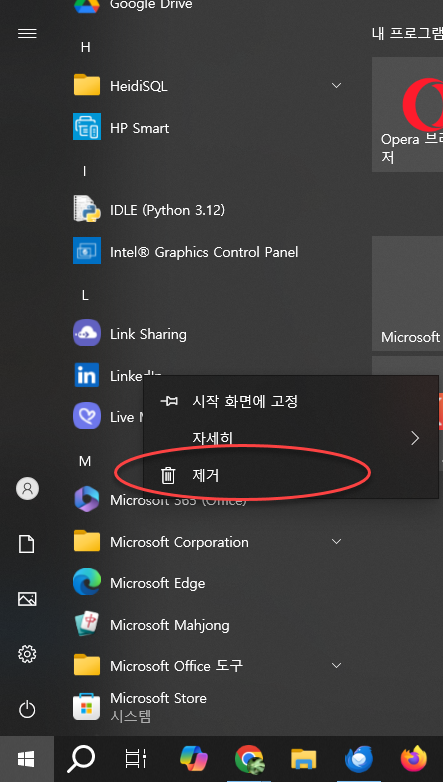
Task: Expand the HeidiSQL folder chevron
Action: tap(336, 85)
